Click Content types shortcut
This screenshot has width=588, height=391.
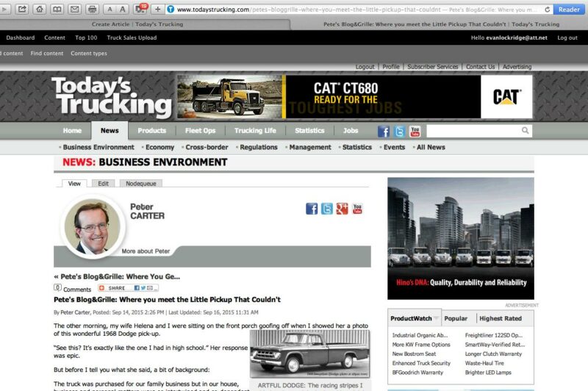point(89,53)
